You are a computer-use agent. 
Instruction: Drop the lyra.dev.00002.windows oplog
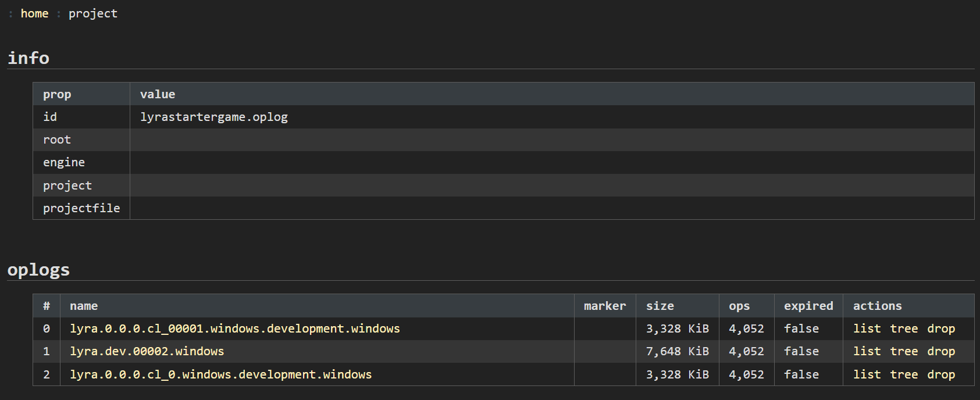(941, 351)
